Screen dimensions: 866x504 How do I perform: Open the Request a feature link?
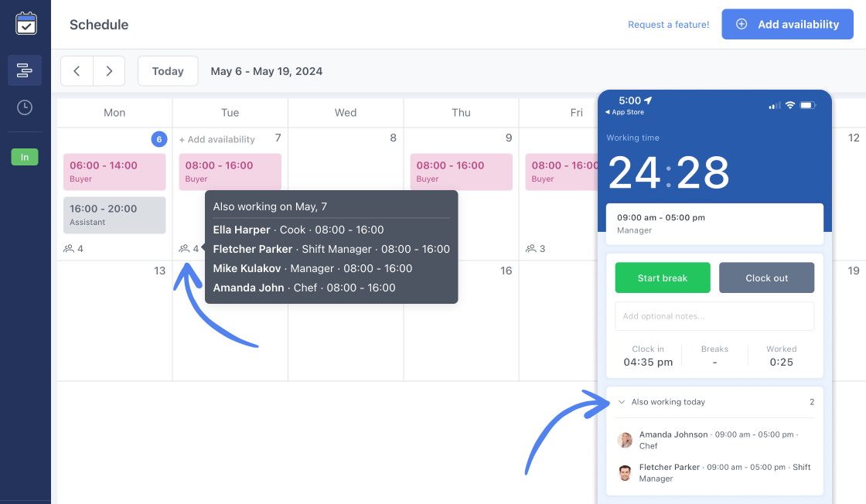[668, 24]
